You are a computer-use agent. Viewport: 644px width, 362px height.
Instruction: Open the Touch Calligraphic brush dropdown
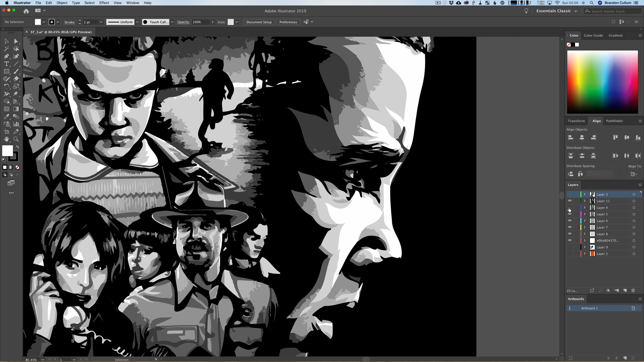pyautogui.click(x=172, y=22)
